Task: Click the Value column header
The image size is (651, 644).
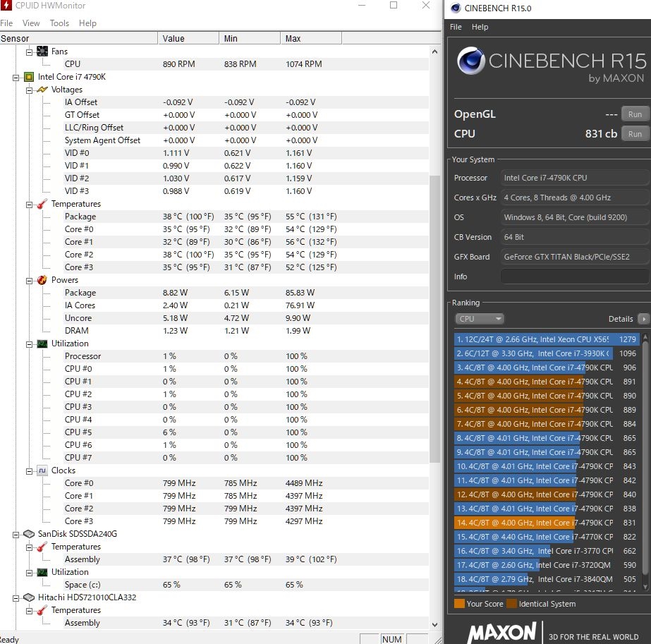Action: (188, 38)
